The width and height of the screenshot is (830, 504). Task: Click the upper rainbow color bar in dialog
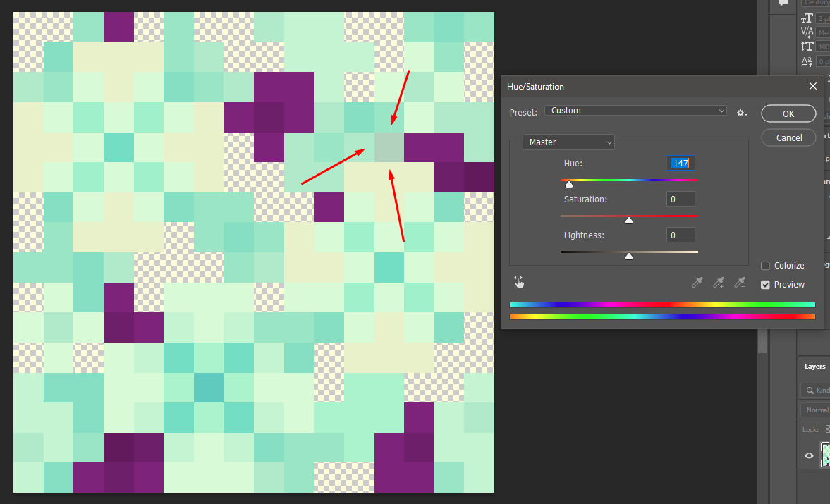pos(662,305)
